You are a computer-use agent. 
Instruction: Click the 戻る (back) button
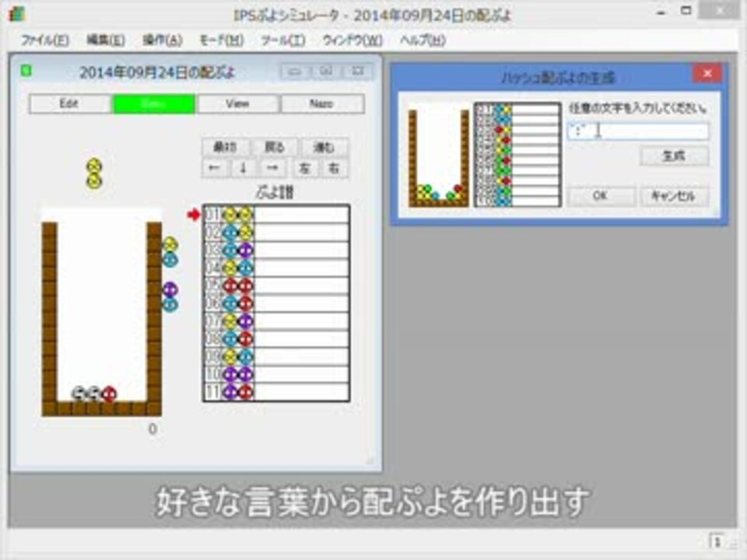pyautogui.click(x=275, y=147)
